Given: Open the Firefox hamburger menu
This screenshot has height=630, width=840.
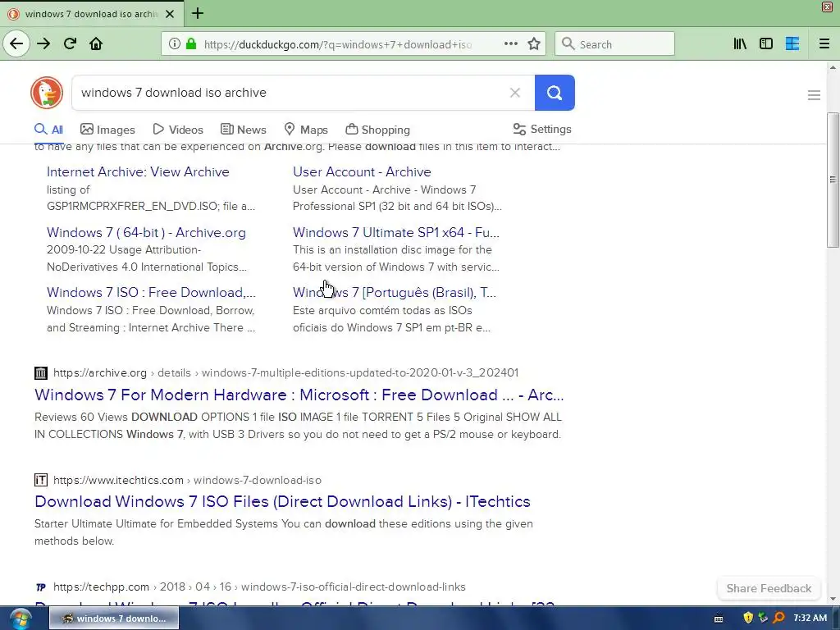Looking at the screenshot, I should 824,44.
